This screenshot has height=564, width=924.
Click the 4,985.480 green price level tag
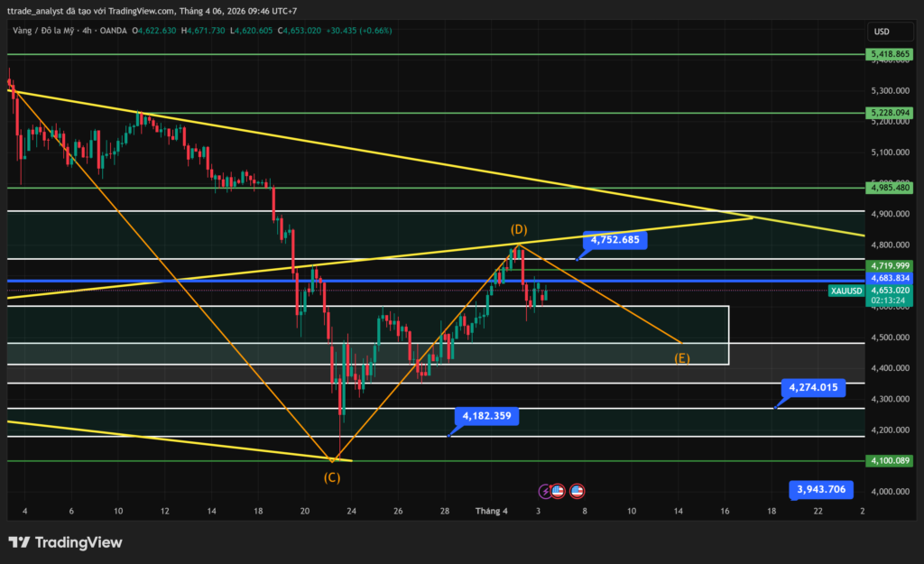[x=889, y=188]
